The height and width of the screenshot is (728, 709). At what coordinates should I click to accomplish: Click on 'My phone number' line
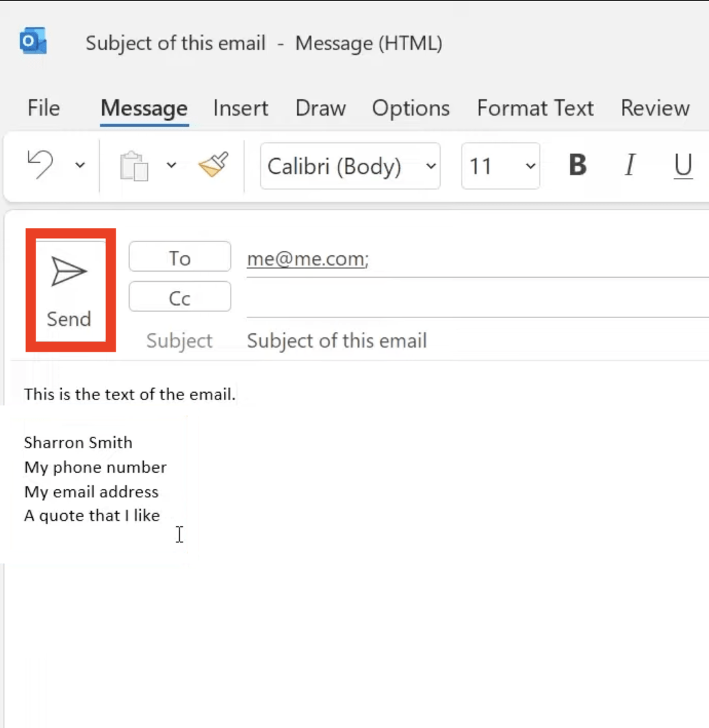tap(95, 467)
